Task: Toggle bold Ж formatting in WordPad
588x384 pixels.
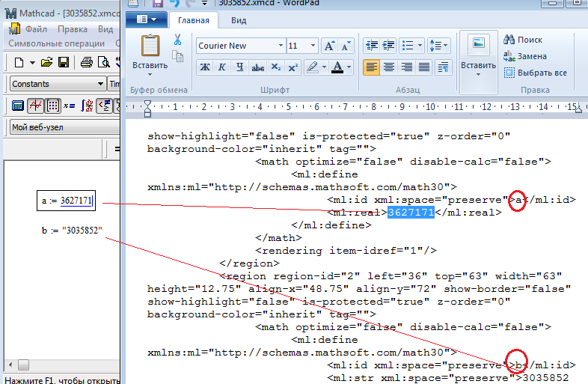Action: pos(205,67)
